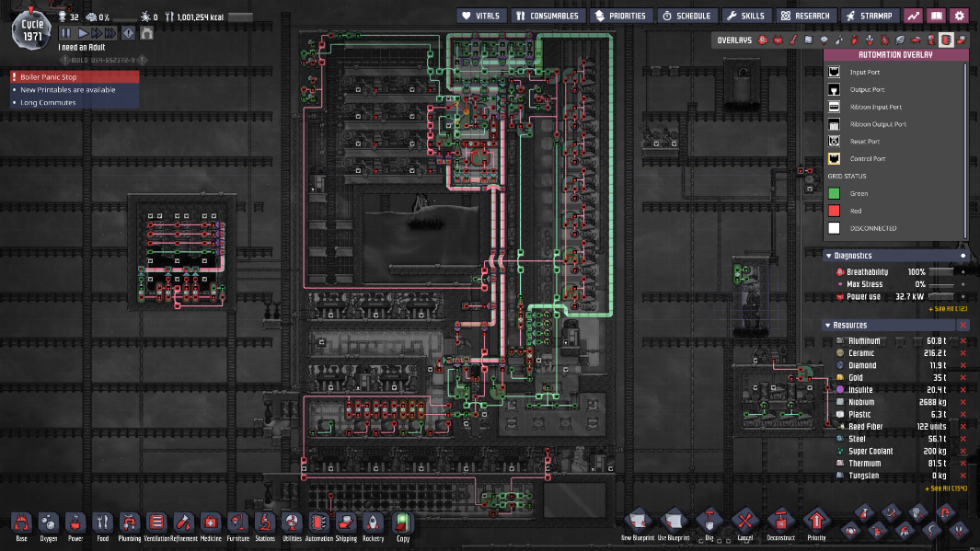The height and width of the screenshot is (551, 980).
Task: Toggle the Temperature overlay
Action: 793,40
